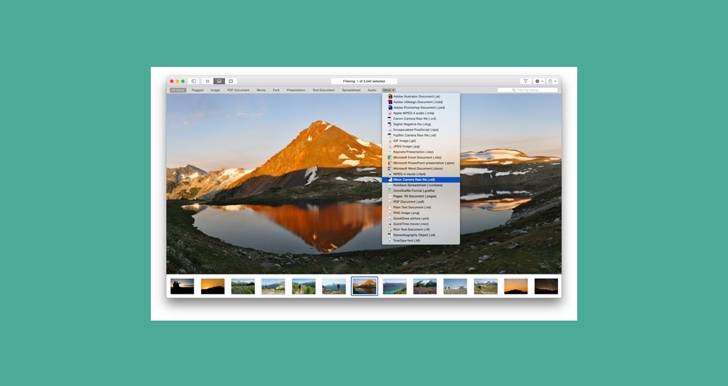
Task: Choose Apple MPEG-4 audio (.m4a)
Action: pos(421,113)
